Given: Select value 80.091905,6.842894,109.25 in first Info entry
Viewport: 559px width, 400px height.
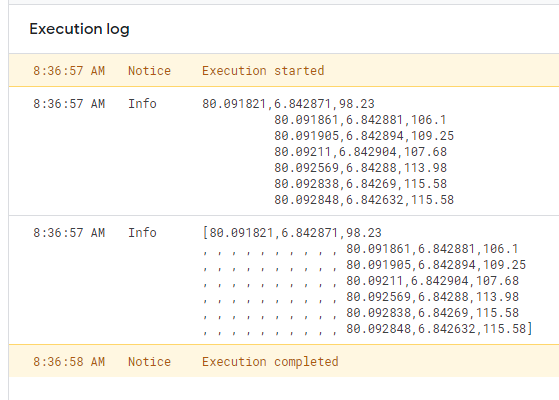Looking at the screenshot, I should click(364, 135).
